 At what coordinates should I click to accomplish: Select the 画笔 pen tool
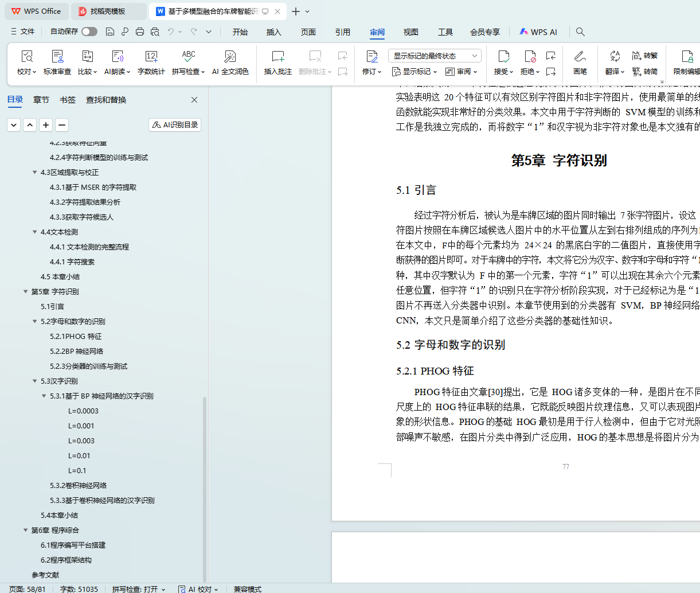580,57
